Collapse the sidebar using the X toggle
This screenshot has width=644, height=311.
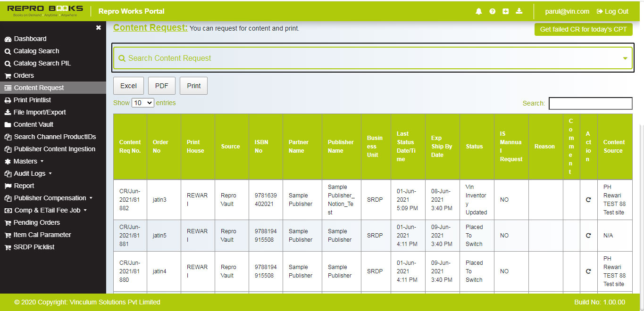click(x=98, y=28)
